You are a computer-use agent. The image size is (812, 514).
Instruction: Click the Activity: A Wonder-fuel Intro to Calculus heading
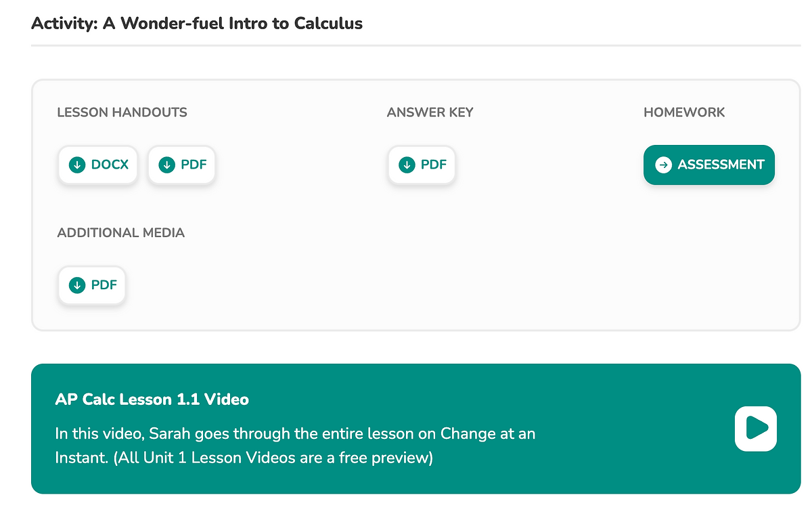(x=196, y=24)
